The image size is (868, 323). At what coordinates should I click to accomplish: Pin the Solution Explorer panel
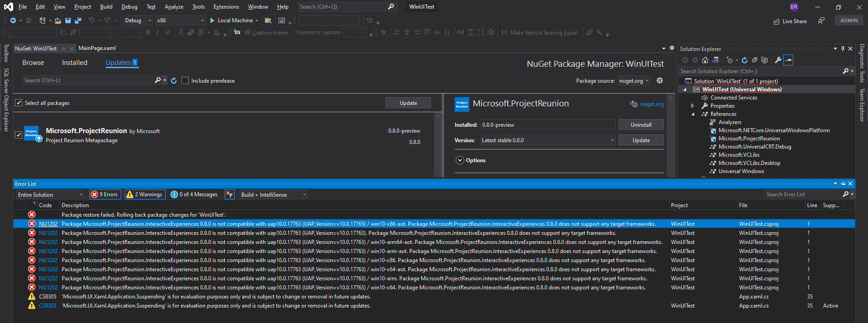(x=843, y=49)
